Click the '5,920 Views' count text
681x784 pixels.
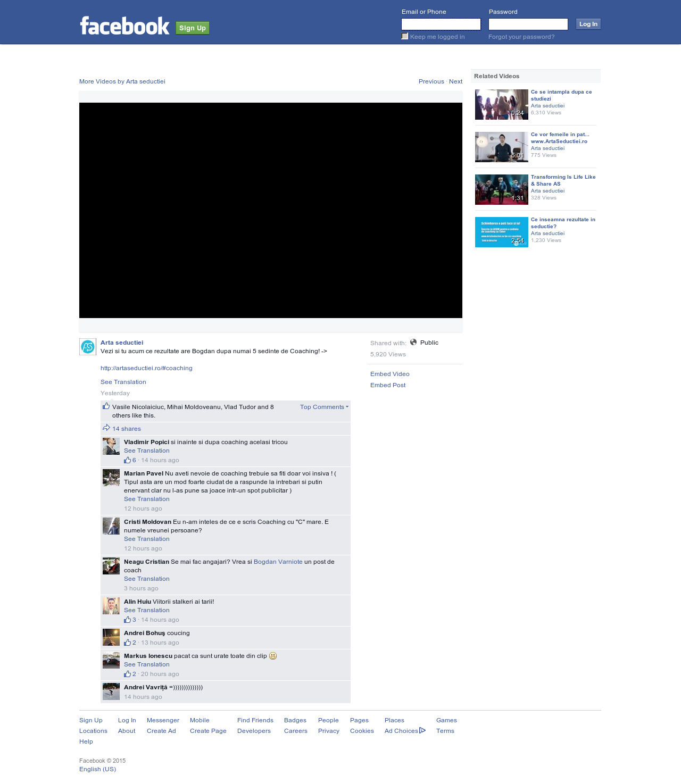(x=388, y=354)
